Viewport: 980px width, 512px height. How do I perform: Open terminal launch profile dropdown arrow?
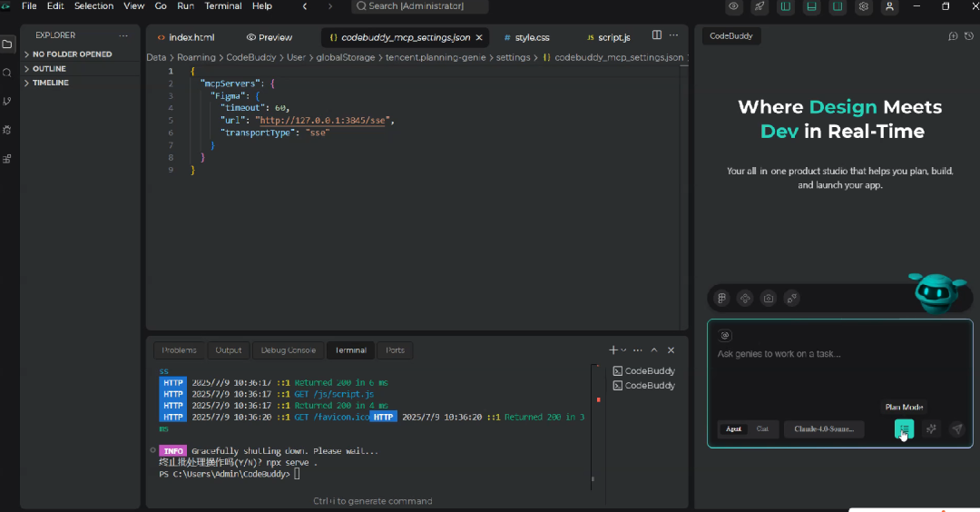point(623,350)
